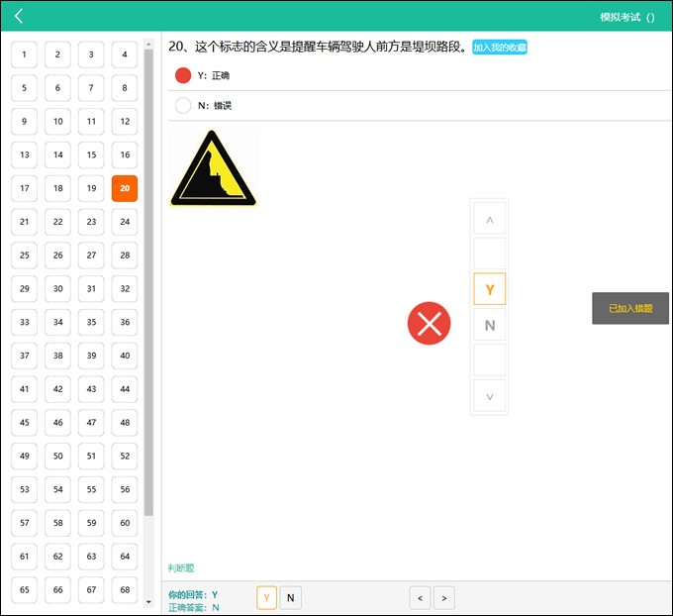Select current question 20 orange tile
The width and height of the screenshot is (673, 616).
[x=125, y=188]
